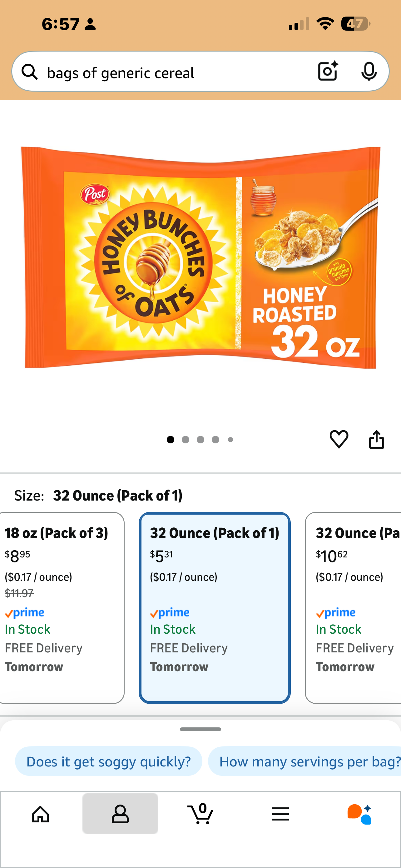Open the shopping cart
Image resolution: width=401 pixels, height=868 pixels.
click(x=200, y=814)
